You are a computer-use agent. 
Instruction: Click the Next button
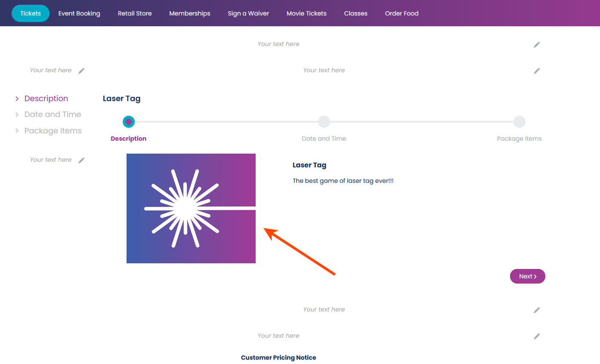(x=528, y=276)
